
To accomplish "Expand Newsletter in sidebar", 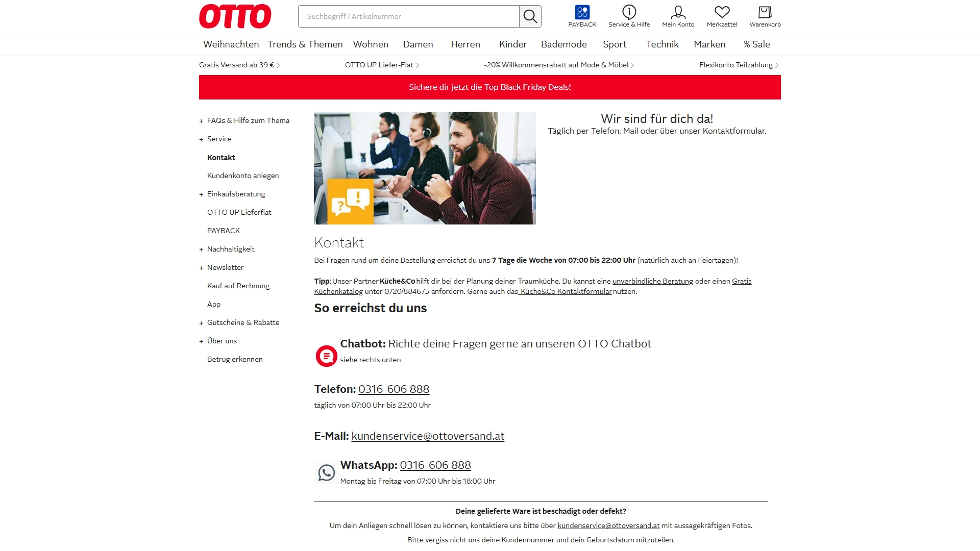I will tap(225, 267).
